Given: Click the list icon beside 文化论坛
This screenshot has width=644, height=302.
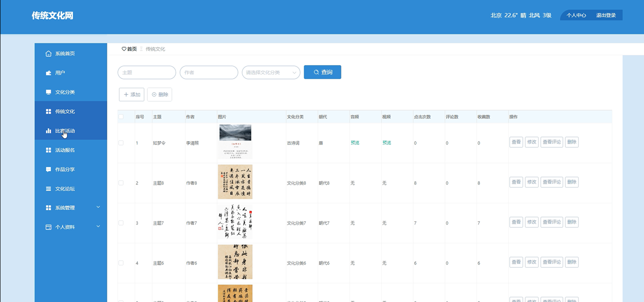Looking at the screenshot, I should click(48, 189).
